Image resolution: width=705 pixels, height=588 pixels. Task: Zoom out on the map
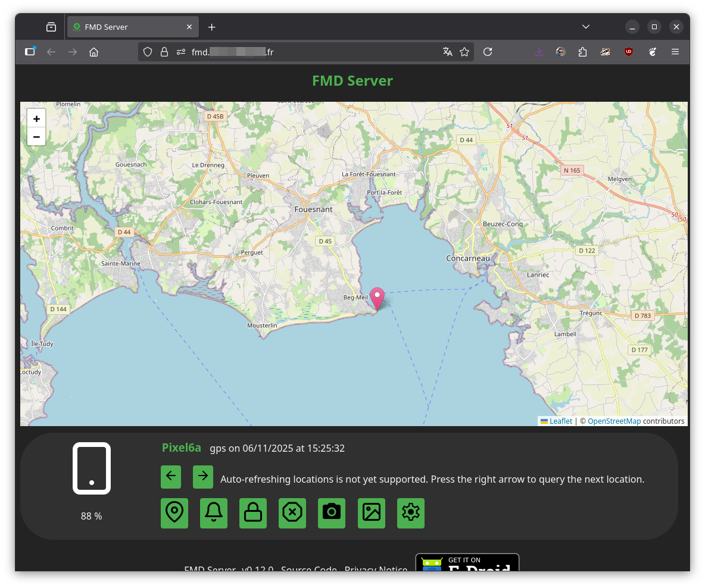point(36,137)
